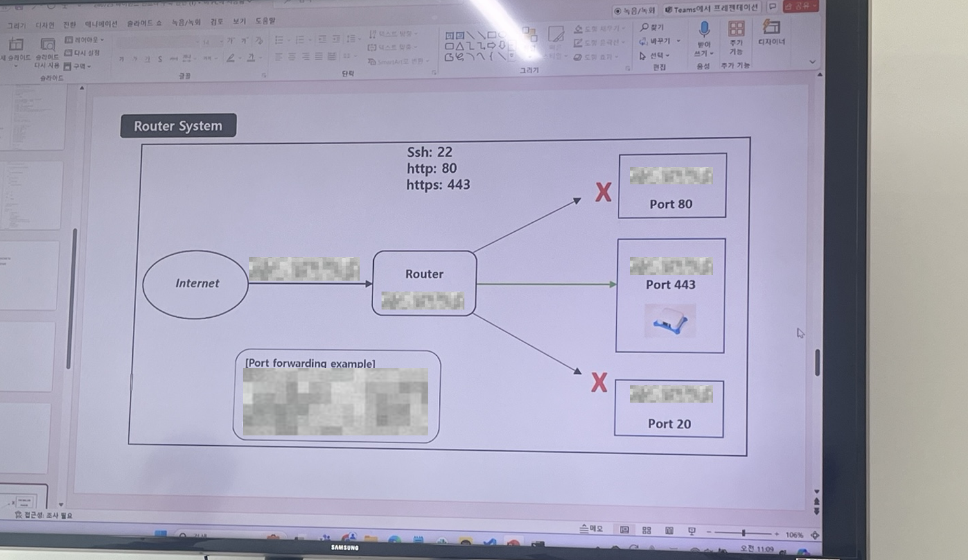968x560 pixels.
Task: Click the text highlight color pen icon
Action: pyautogui.click(x=231, y=58)
